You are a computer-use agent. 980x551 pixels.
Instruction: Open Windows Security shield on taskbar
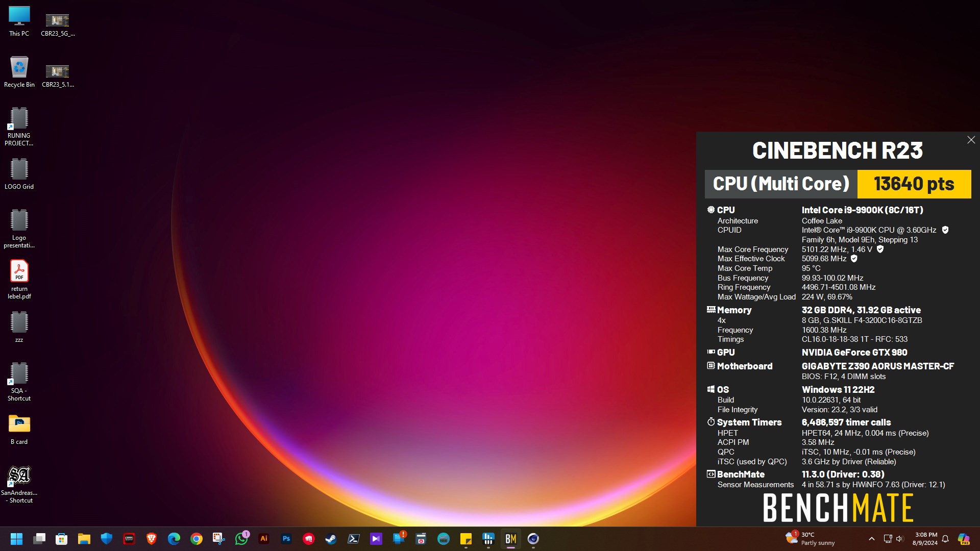[107, 539]
